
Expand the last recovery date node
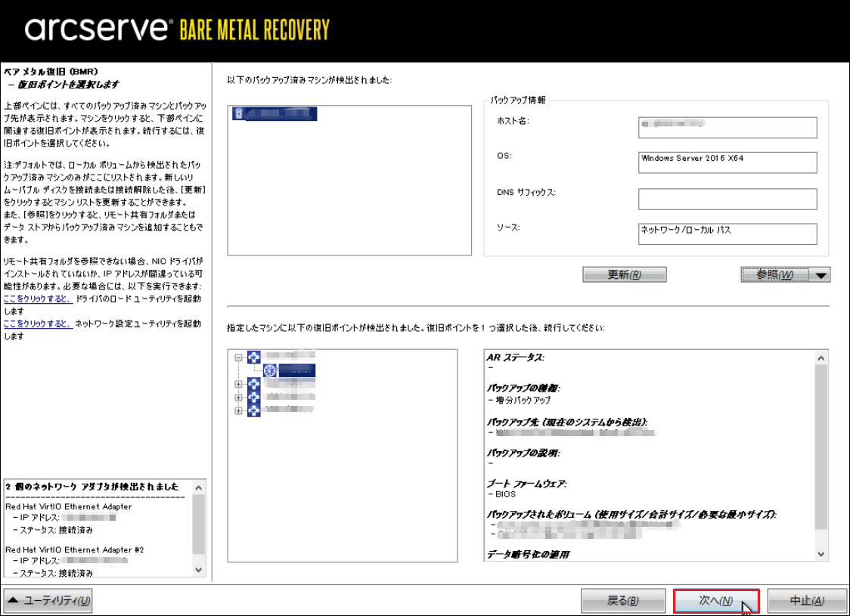coord(238,410)
